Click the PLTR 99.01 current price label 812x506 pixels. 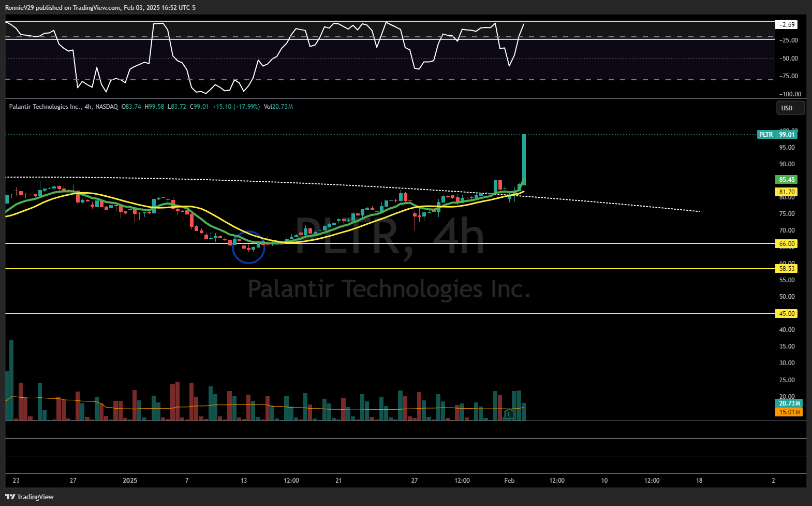pyautogui.click(x=777, y=134)
